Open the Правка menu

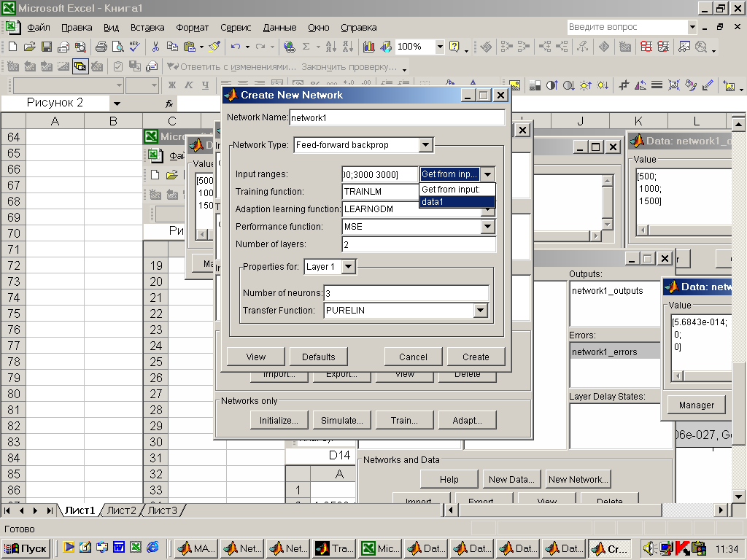click(x=77, y=28)
